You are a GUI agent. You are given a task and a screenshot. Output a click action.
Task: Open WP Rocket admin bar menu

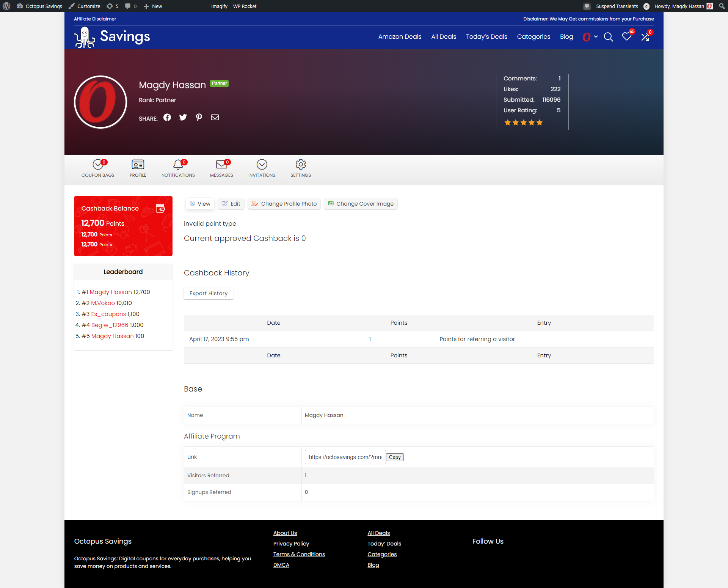tap(245, 6)
